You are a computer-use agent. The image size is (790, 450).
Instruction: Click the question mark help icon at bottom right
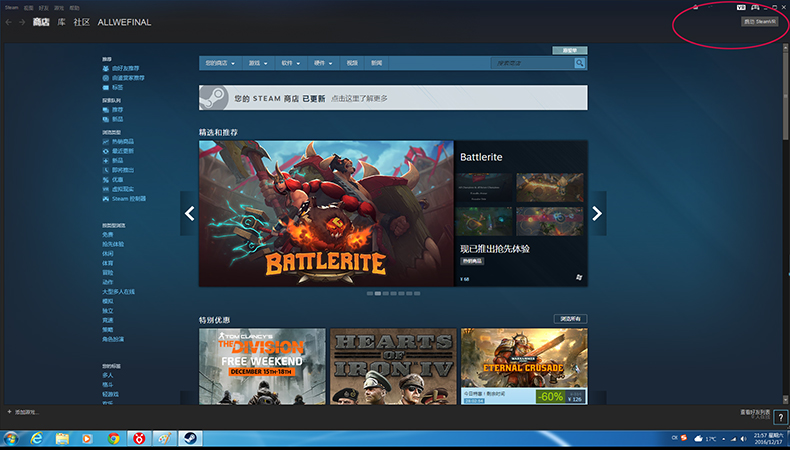[x=781, y=418]
